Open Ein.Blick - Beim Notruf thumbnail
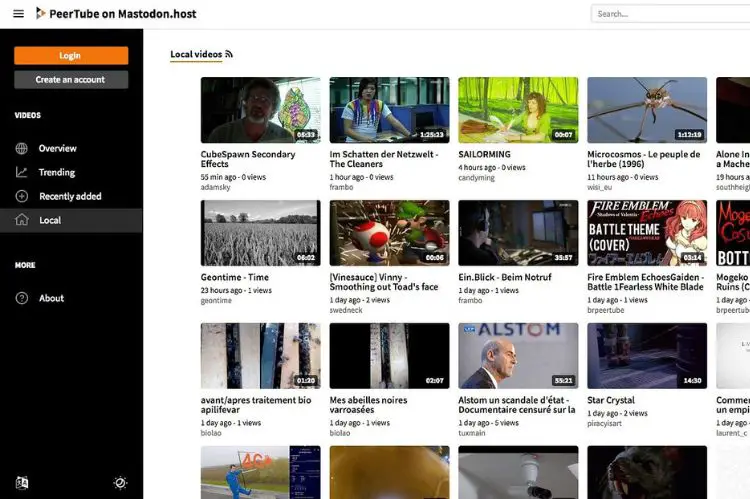This screenshot has height=499, width=750. 518,233
